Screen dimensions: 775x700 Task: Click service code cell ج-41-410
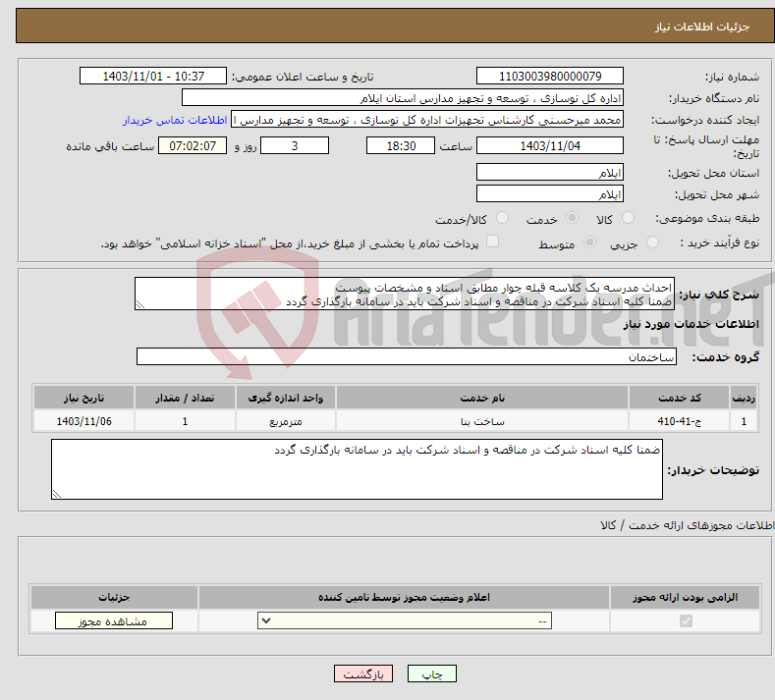680,421
